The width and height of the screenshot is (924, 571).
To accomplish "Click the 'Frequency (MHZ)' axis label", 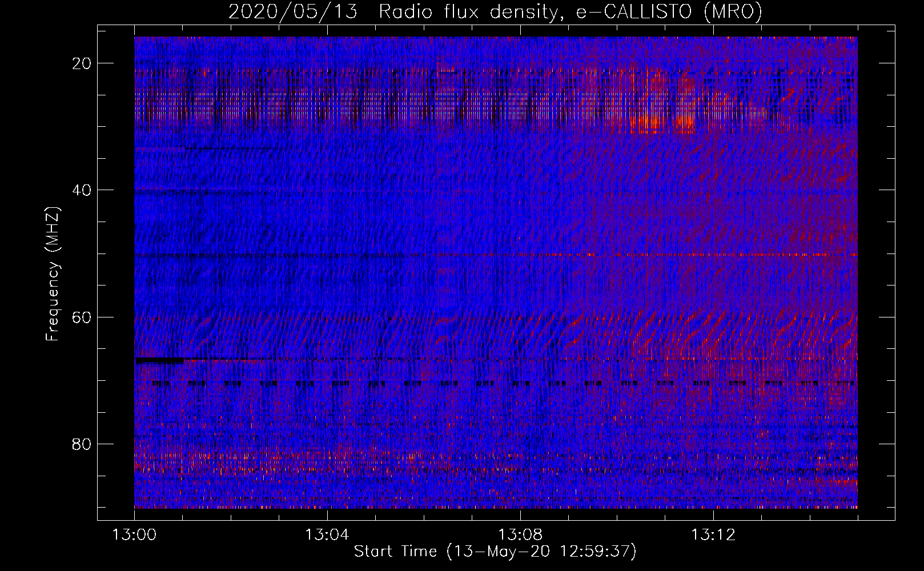I will (53, 274).
